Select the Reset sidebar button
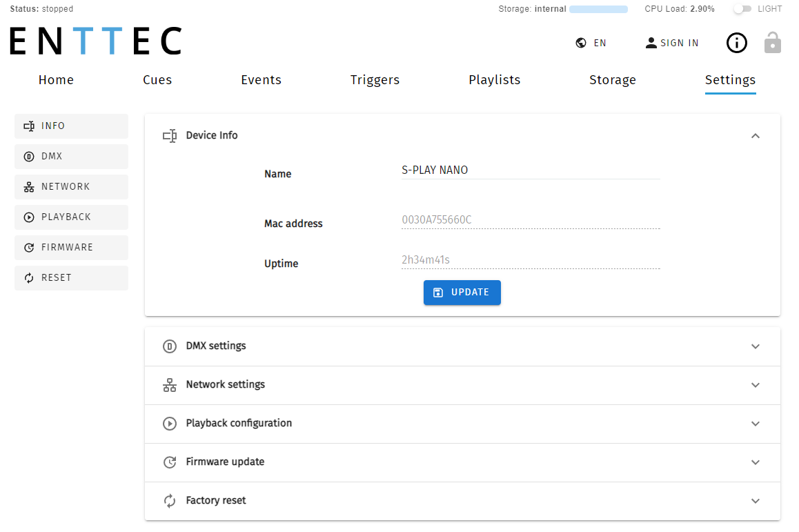The width and height of the screenshot is (799, 532). point(71,278)
